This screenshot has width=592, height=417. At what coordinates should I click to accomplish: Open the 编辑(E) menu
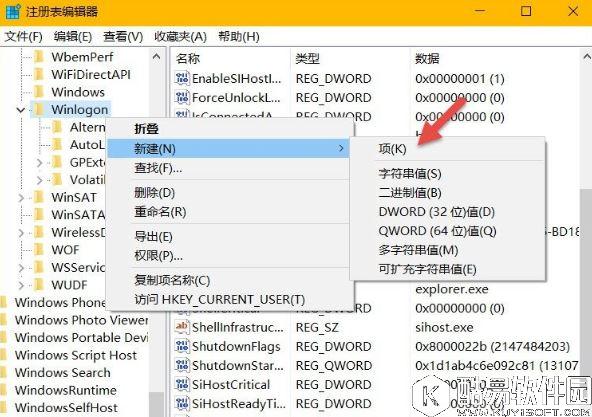73,37
